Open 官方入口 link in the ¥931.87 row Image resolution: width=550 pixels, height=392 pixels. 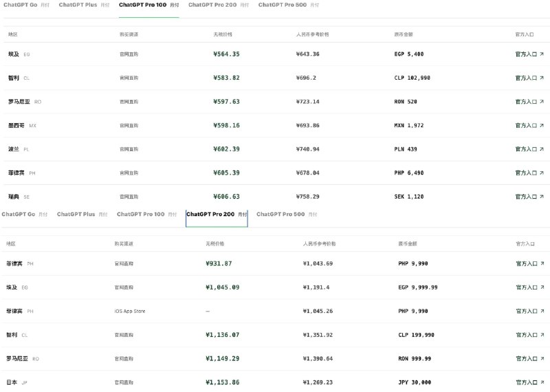530,263
